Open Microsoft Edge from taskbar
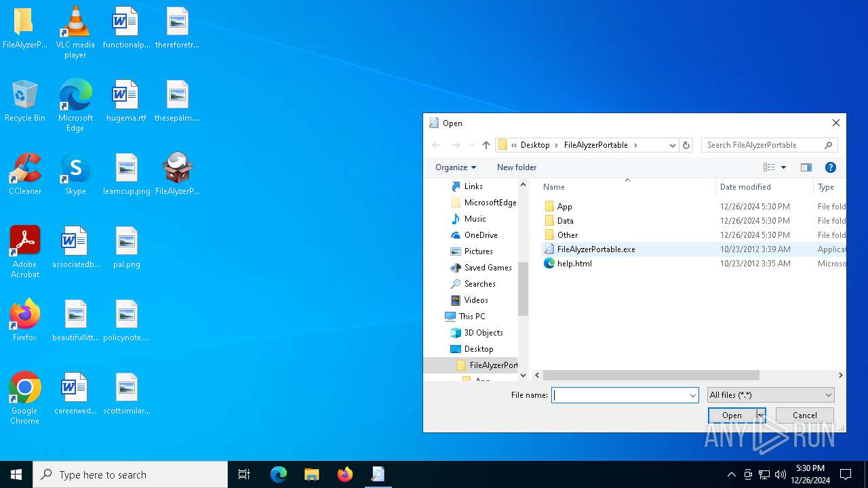868x488 pixels. tap(279, 474)
